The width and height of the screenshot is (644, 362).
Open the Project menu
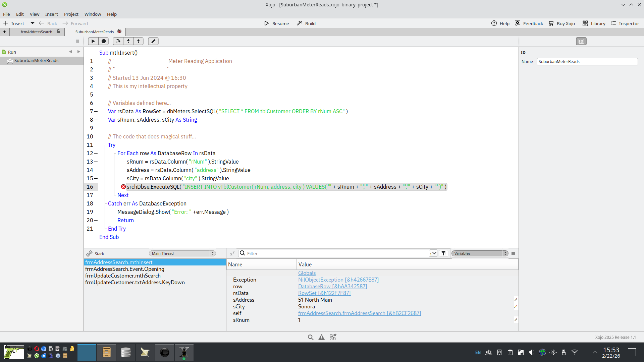click(71, 14)
